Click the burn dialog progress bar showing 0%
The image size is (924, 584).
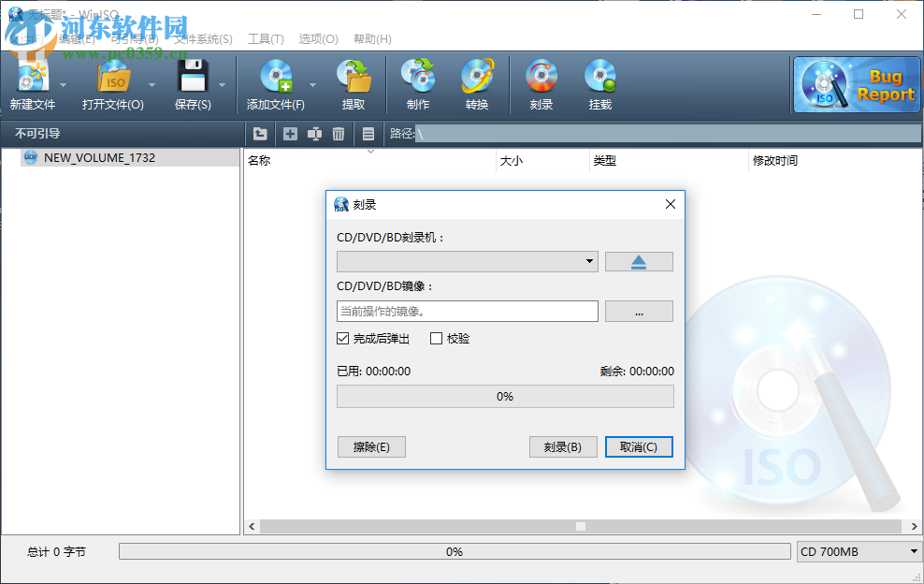click(505, 396)
